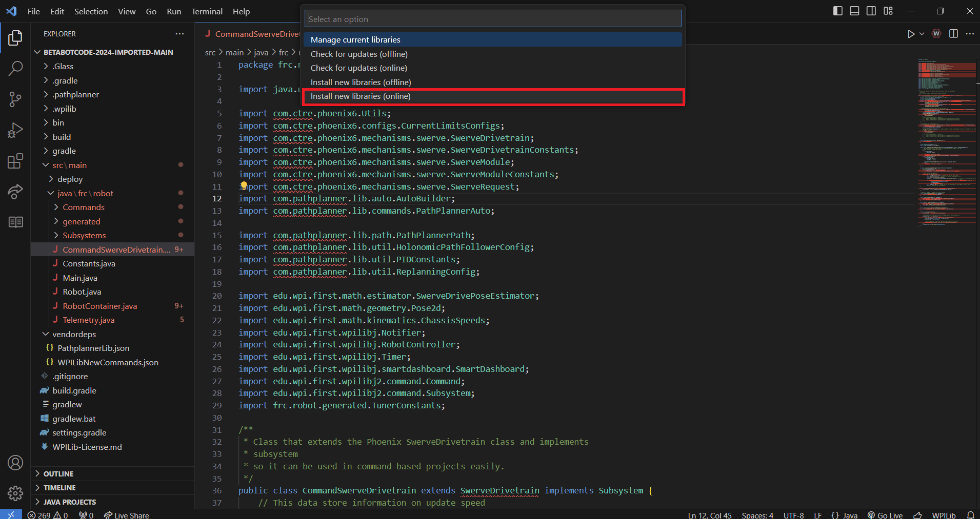The width and height of the screenshot is (980, 519).
Task: Open the Manage gear icon
Action: coord(15,493)
